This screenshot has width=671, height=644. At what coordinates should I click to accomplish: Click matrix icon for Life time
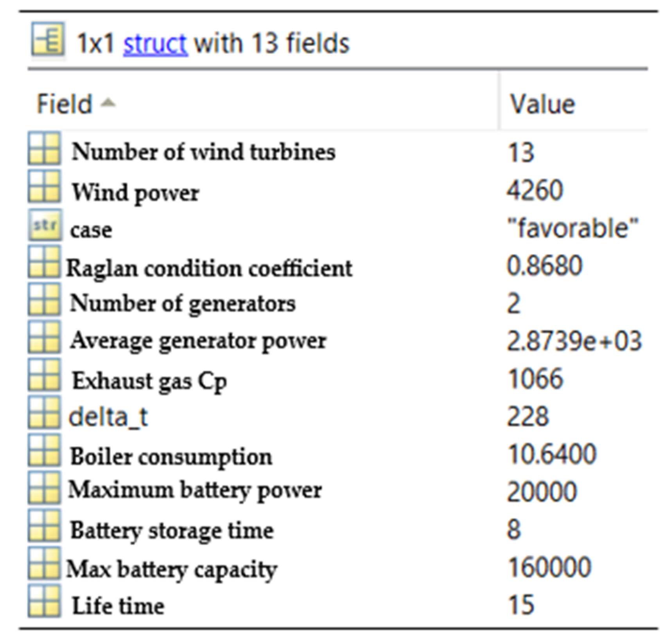tap(45, 601)
